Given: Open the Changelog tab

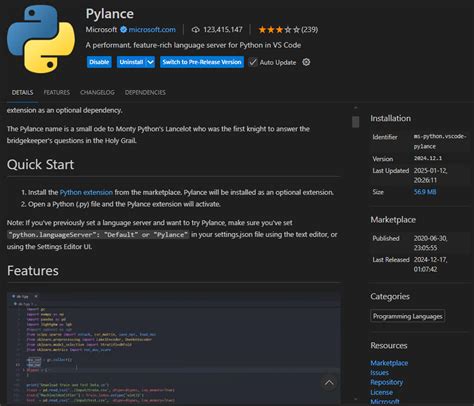Looking at the screenshot, I should (97, 92).
